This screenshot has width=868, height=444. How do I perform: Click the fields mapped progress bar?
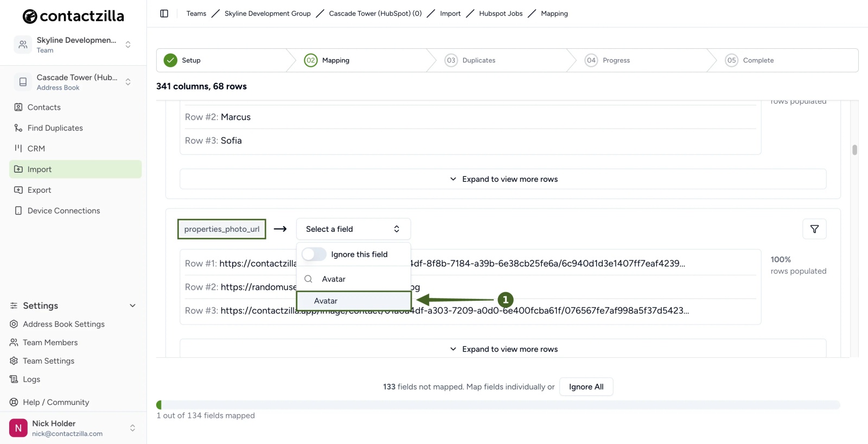498,405
